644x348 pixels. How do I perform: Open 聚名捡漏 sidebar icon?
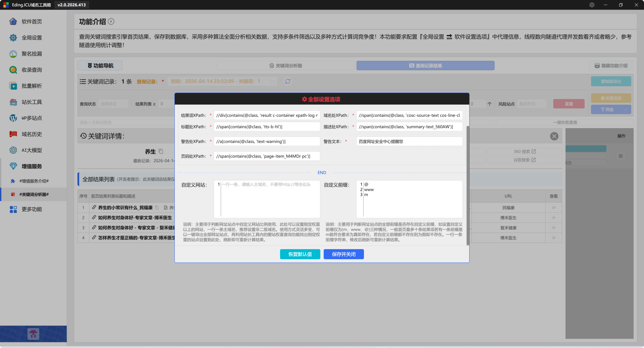click(13, 54)
